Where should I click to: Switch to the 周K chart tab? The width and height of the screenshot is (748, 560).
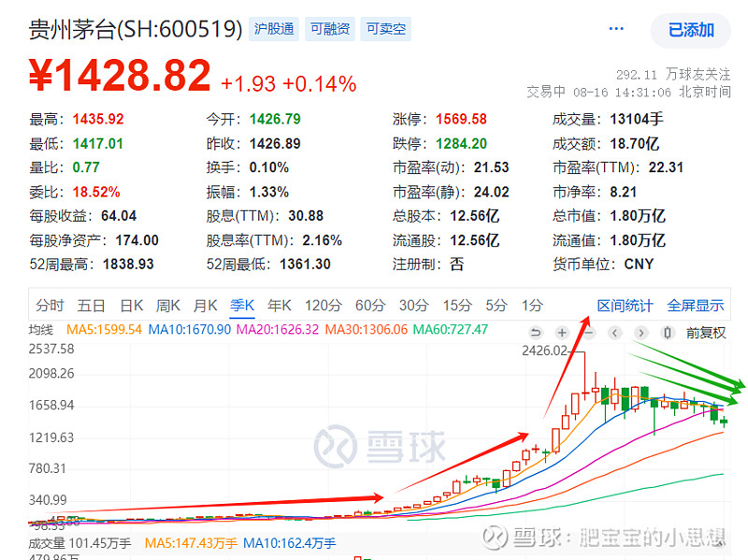point(168,306)
